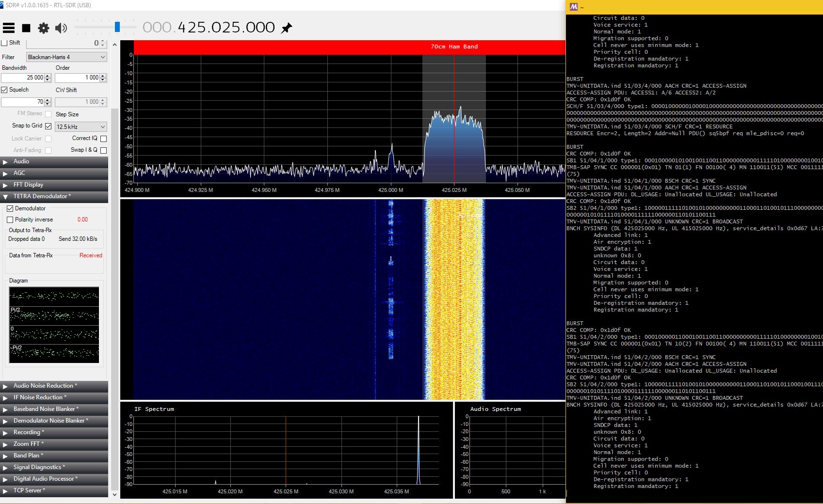Click the pin icon next to frequency
The image size is (823, 504).
point(287,28)
